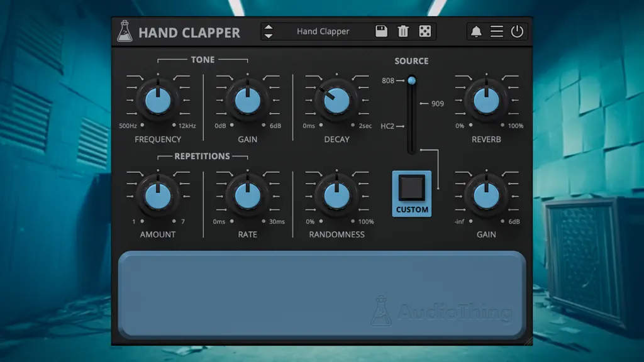Click the REPETITIONS section heading

(x=202, y=156)
